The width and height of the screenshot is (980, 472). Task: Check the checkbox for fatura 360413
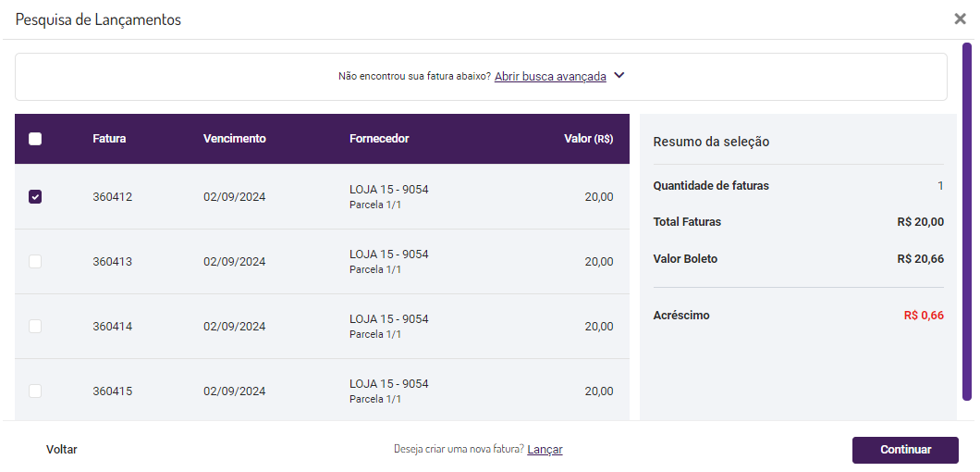point(35,261)
